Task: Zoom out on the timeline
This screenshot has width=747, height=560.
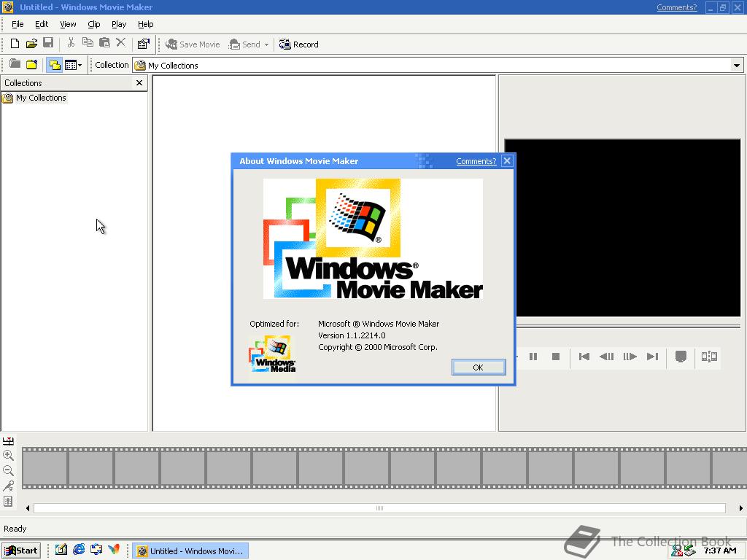Action: click(8, 470)
